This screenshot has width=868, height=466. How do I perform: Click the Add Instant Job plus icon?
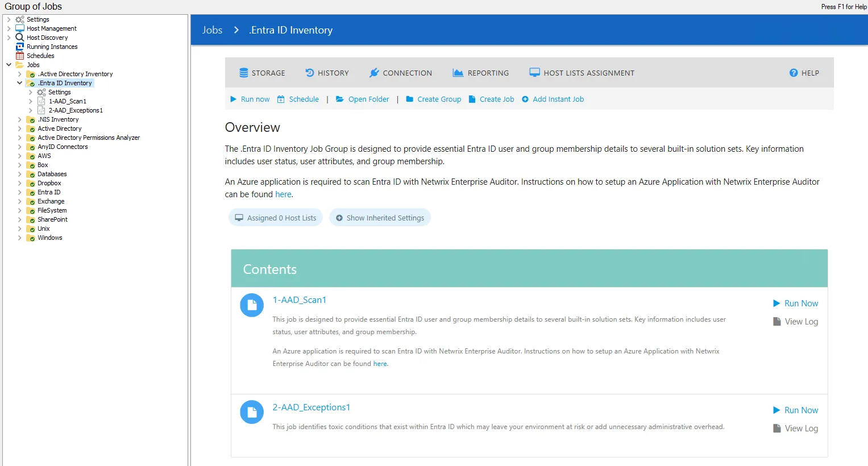[525, 99]
